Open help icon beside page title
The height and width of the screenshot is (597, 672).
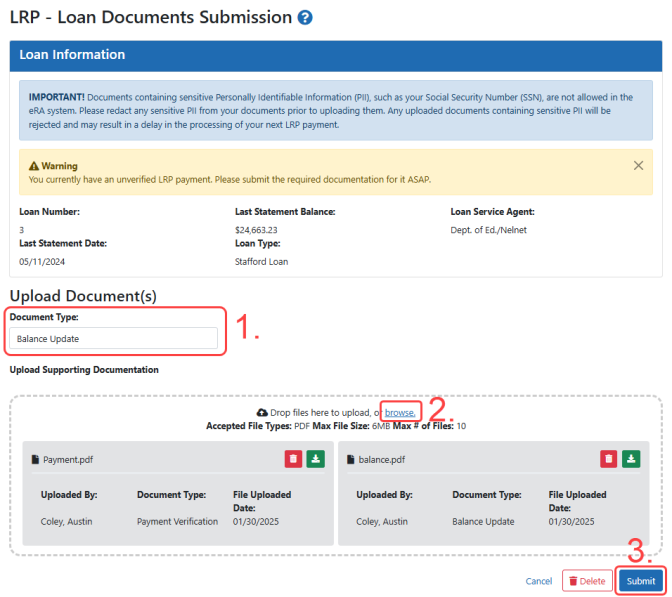pos(305,18)
